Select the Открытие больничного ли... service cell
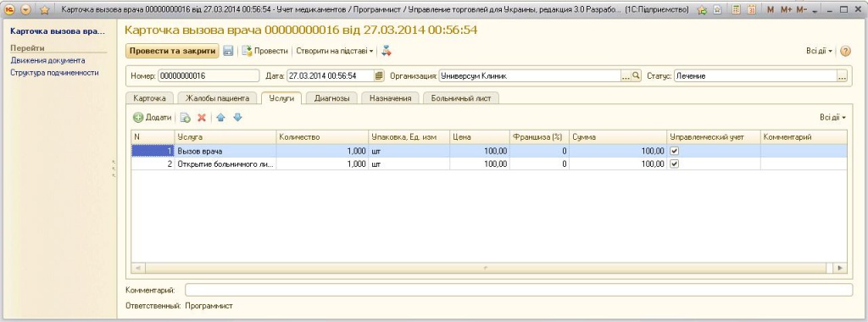The height and width of the screenshot is (322, 868). tap(225, 164)
